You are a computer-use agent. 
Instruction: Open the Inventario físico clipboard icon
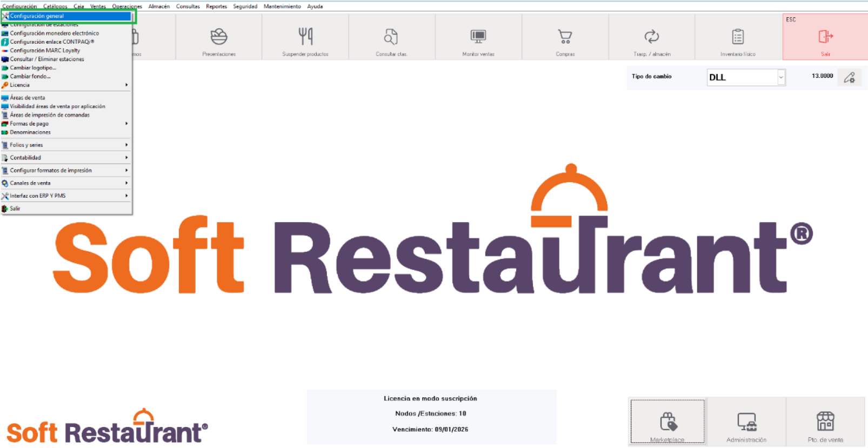point(738,37)
